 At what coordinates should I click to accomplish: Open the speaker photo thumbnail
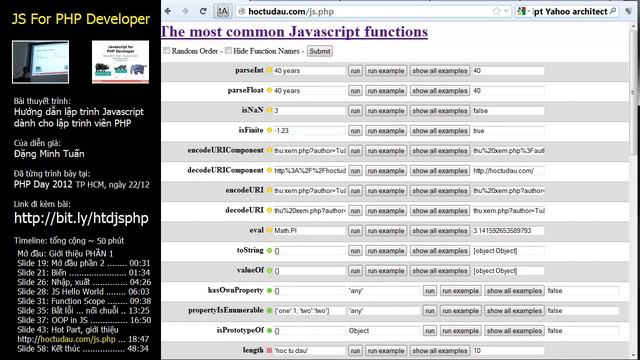[x=40, y=62]
